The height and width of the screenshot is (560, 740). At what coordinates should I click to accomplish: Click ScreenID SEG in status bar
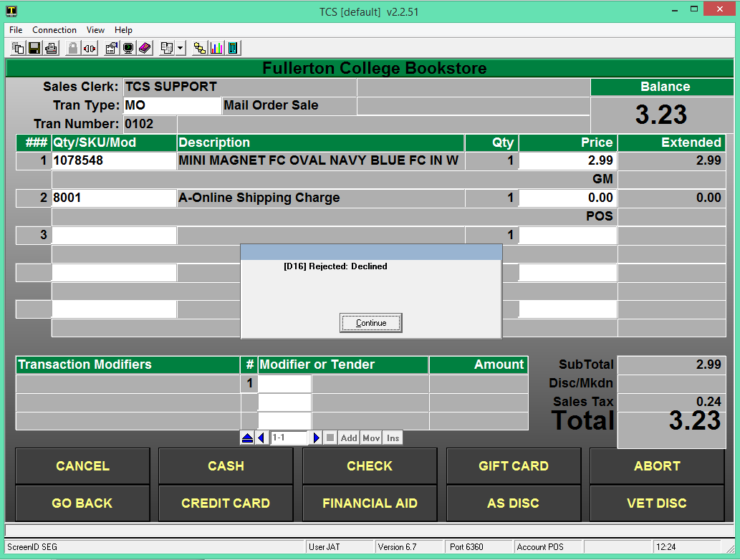(x=32, y=547)
